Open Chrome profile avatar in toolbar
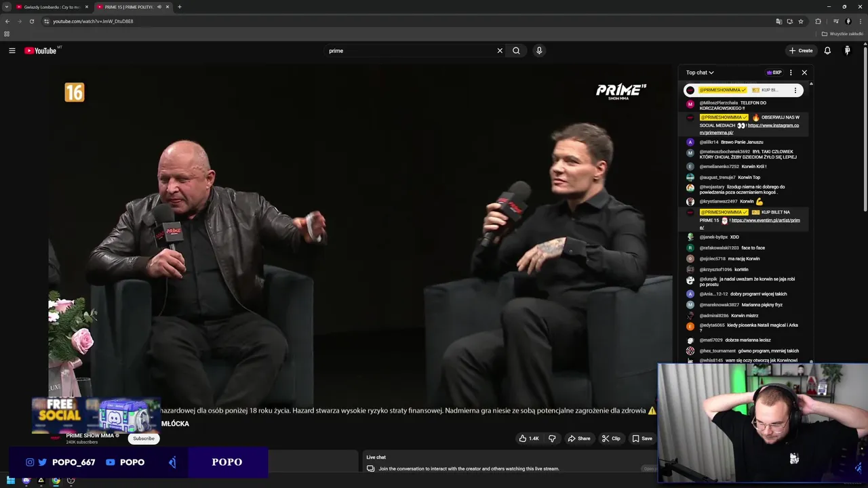 (848, 21)
